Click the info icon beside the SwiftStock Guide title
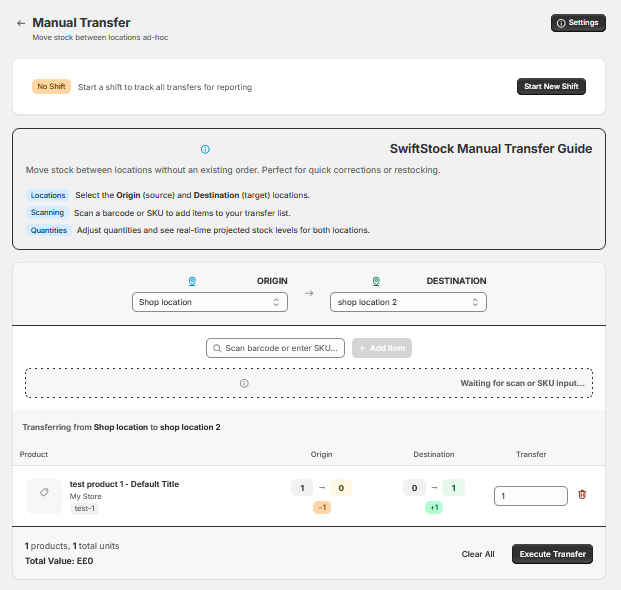The width and height of the screenshot is (621, 590). point(205,149)
